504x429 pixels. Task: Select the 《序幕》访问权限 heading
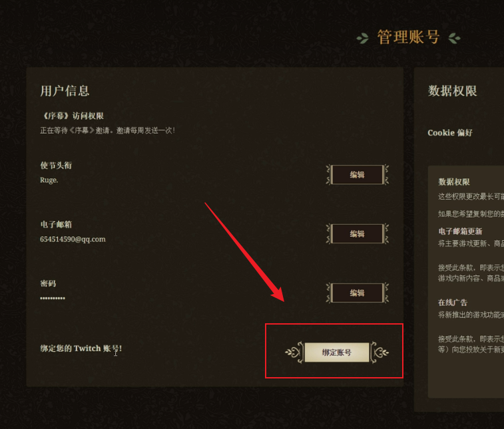(72, 116)
